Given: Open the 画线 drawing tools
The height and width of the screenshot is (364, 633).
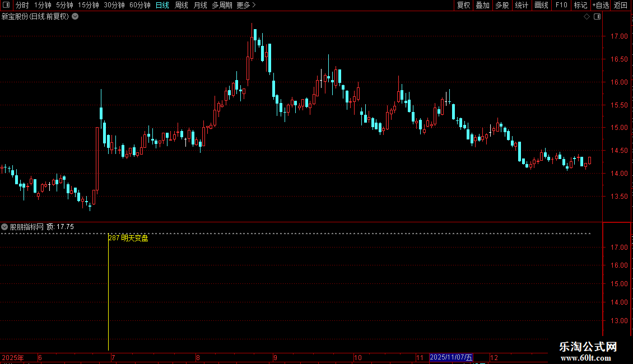Looking at the screenshot, I should point(541,5).
